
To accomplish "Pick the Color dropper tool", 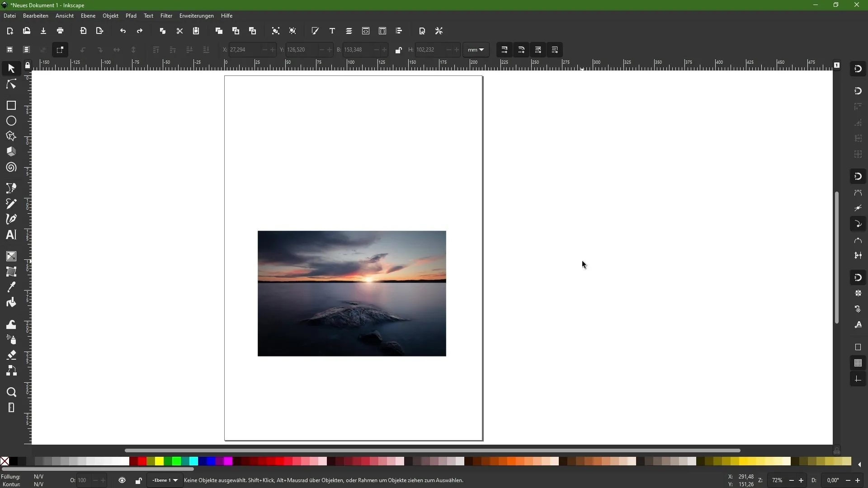I will [x=11, y=287].
